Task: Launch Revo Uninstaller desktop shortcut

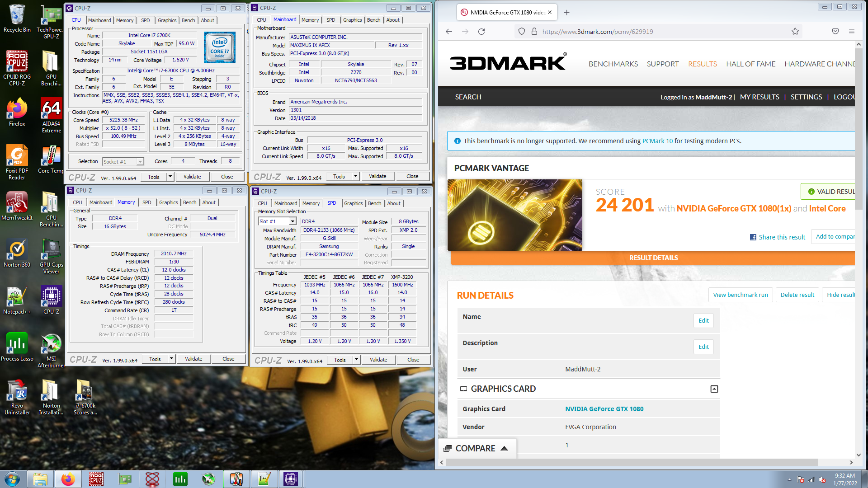Action: tap(17, 397)
